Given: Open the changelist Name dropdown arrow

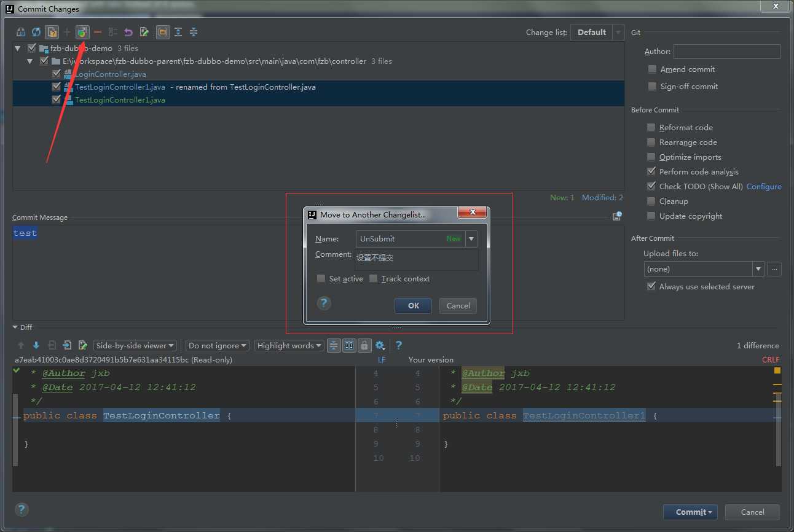Looking at the screenshot, I should pyautogui.click(x=471, y=238).
